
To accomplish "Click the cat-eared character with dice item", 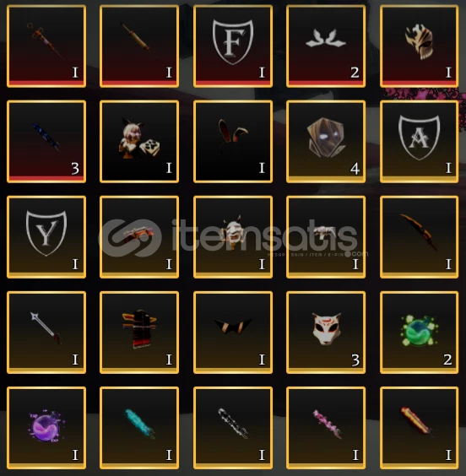I will 139,142.
